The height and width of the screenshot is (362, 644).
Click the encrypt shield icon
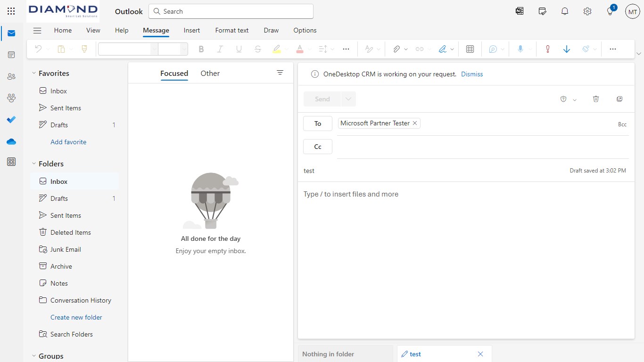[563, 99]
